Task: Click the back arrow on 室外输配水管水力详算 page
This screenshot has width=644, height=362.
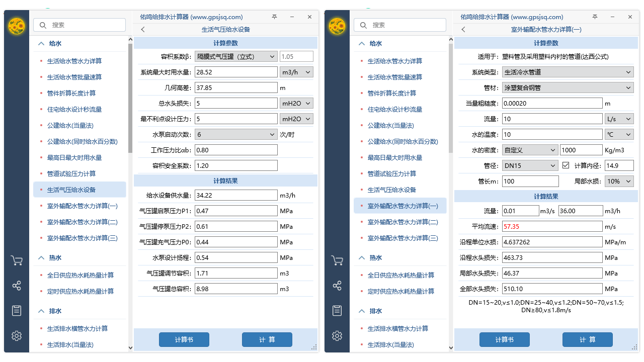Action: pyautogui.click(x=463, y=29)
